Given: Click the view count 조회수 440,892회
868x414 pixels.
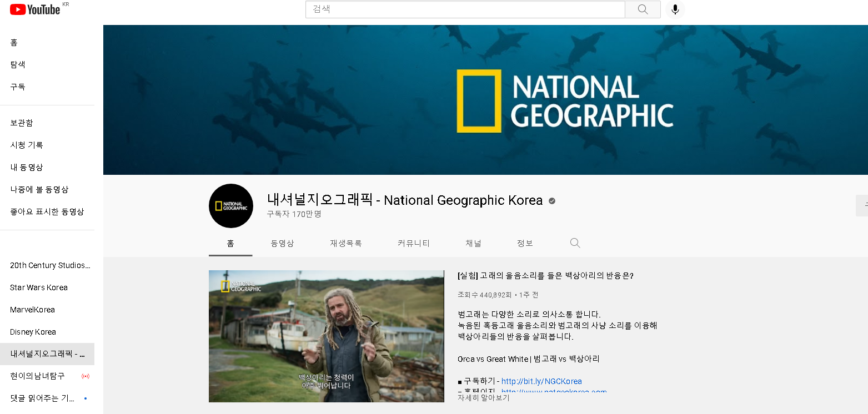Looking at the screenshot, I should click(485, 295).
